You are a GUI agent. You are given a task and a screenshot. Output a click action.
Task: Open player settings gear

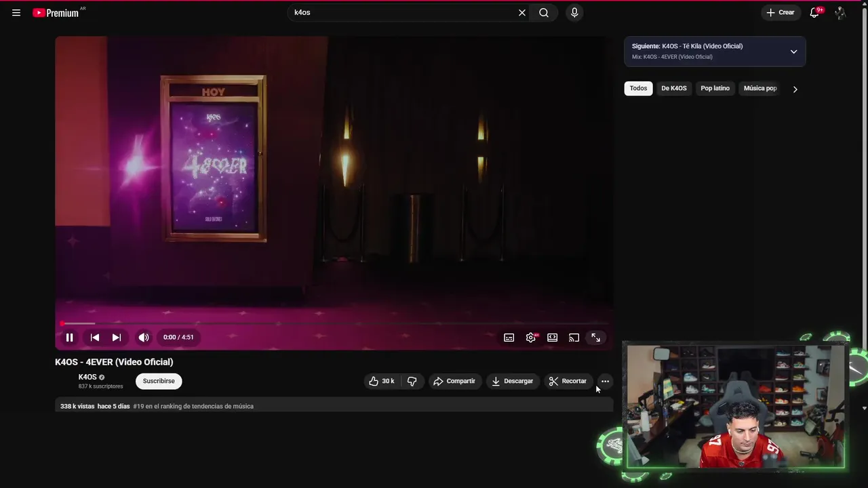(531, 338)
